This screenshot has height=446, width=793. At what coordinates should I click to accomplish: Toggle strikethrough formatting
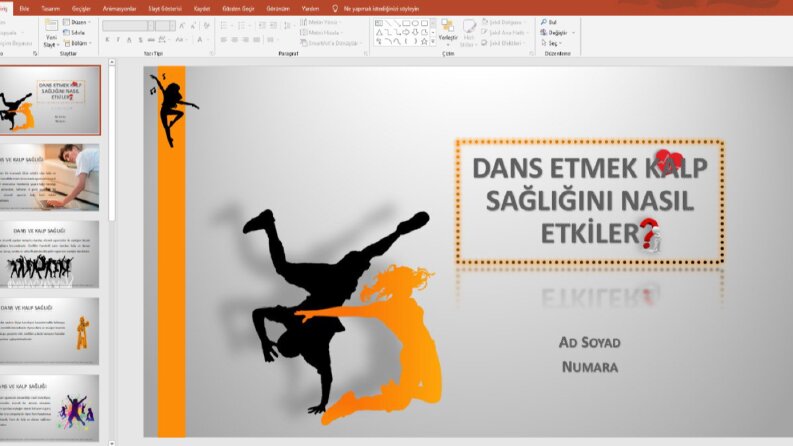coord(151,39)
